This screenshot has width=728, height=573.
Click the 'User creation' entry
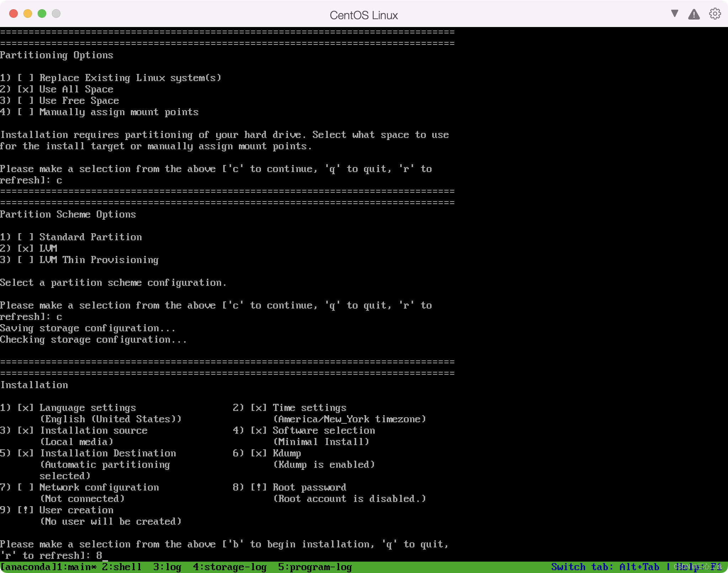[x=57, y=510]
